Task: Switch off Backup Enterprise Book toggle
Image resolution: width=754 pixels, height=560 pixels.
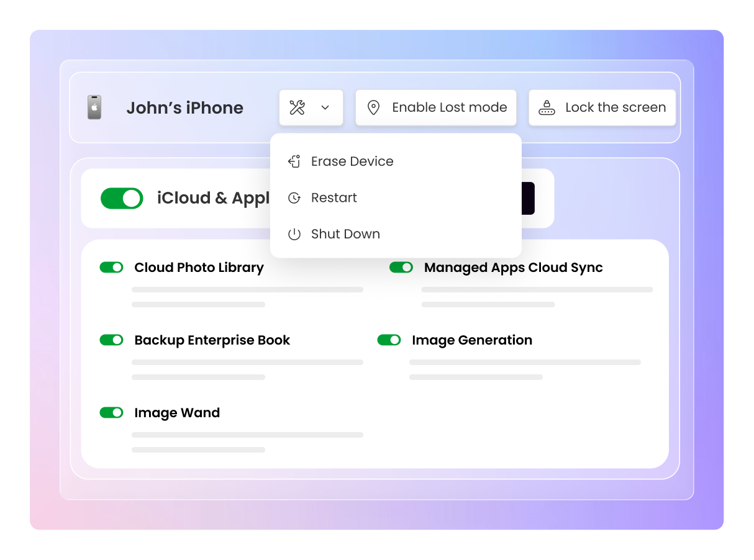Action: click(112, 340)
